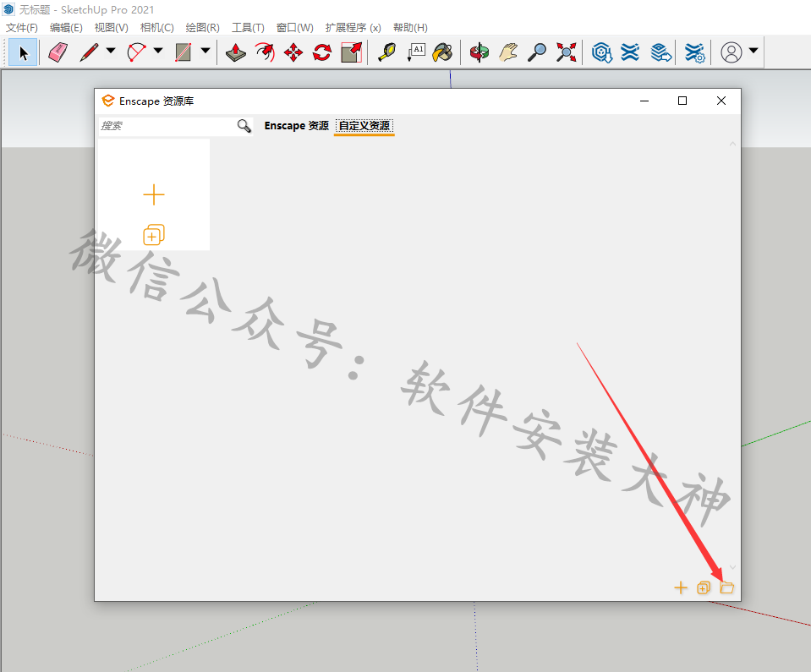The height and width of the screenshot is (672, 811).
Task: Expand the Arc tool dropdown arrow
Action: pos(158,51)
